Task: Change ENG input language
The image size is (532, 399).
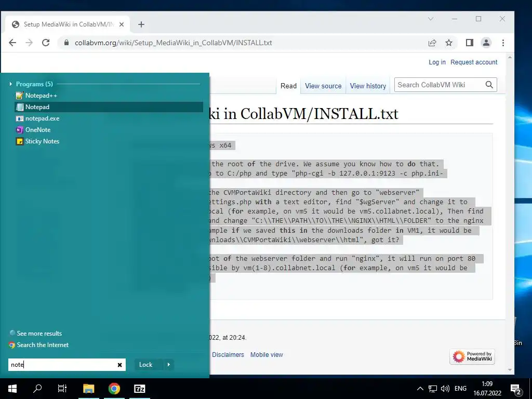Action: [460, 389]
